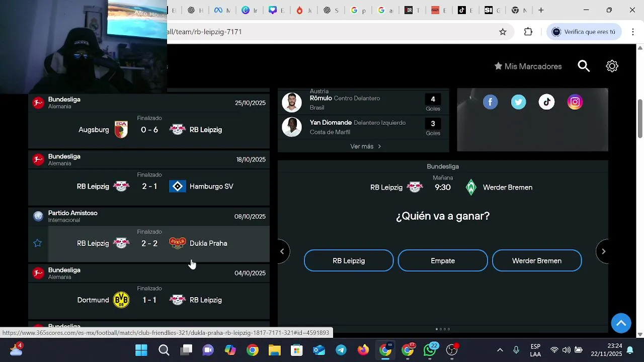Click the Hamburgo SV club crest
Screen dimensions: 644x362
(178, 187)
